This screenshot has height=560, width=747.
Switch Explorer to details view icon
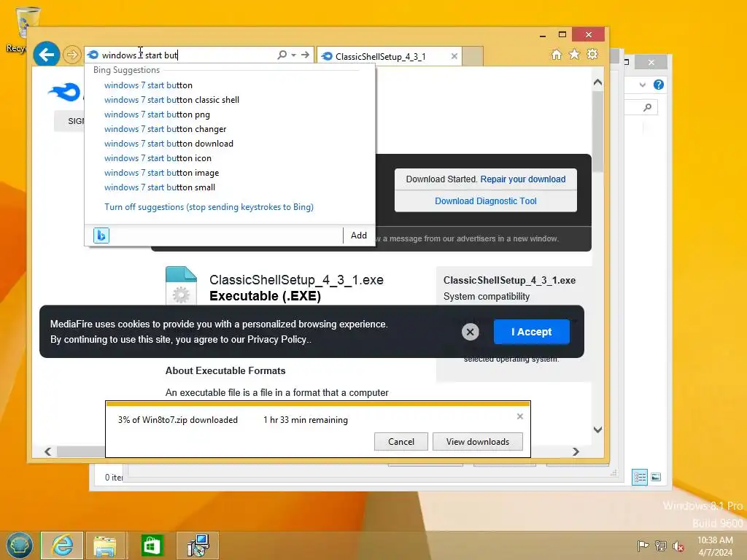coord(639,477)
